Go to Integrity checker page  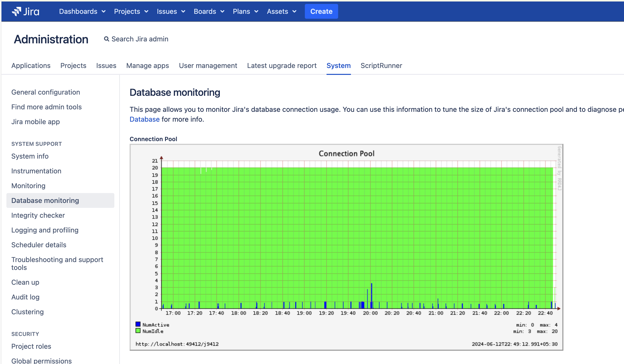tap(38, 215)
